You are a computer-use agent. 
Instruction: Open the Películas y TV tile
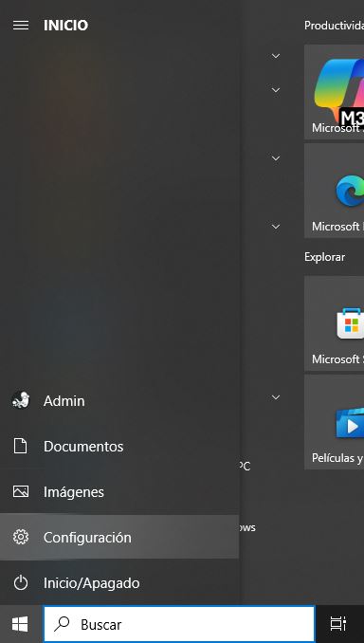(334, 422)
